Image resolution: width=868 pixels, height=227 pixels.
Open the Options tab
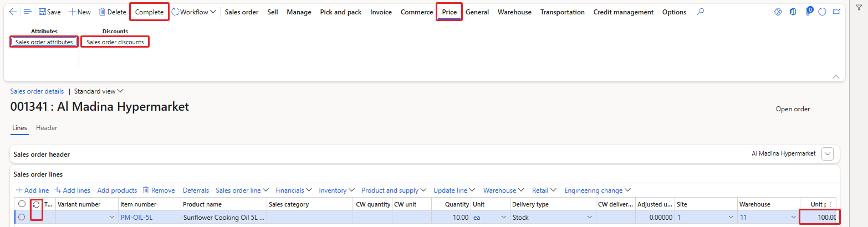(675, 12)
